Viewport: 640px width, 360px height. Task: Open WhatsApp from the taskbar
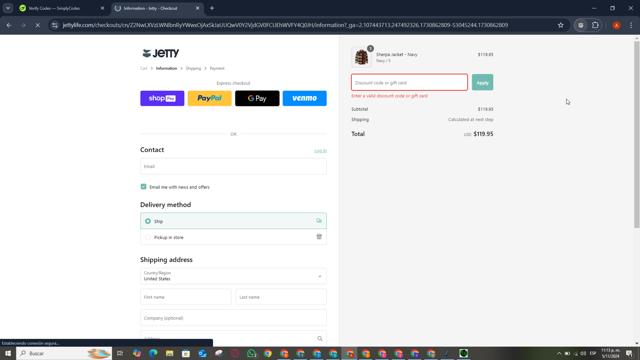(x=251, y=353)
